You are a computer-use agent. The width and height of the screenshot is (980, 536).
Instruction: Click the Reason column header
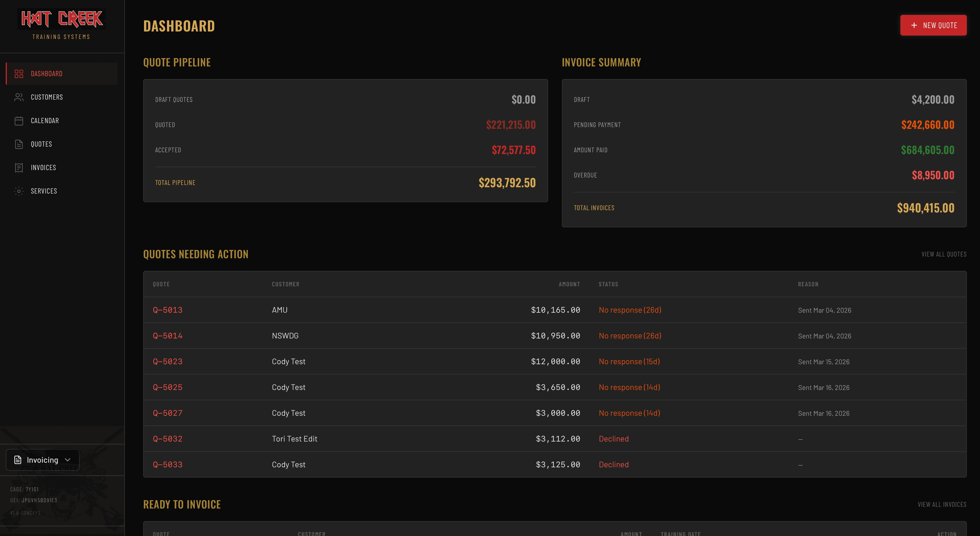[x=808, y=284]
